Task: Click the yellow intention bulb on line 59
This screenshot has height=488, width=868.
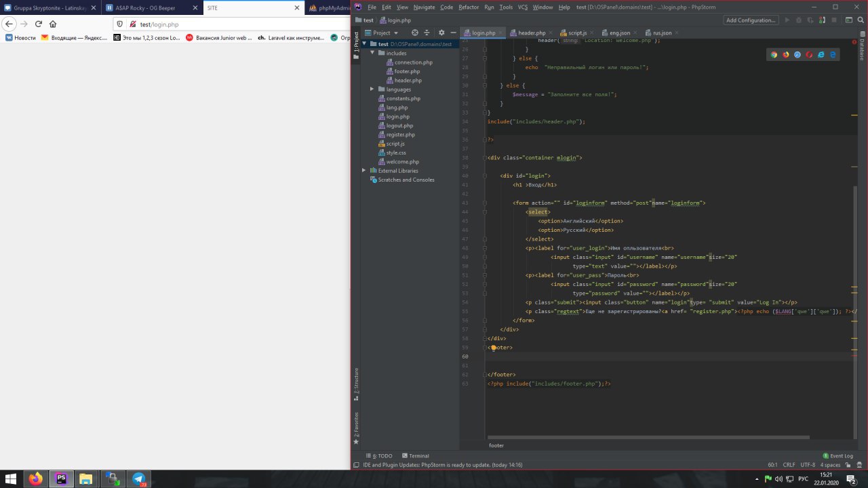Action: pos(494,347)
